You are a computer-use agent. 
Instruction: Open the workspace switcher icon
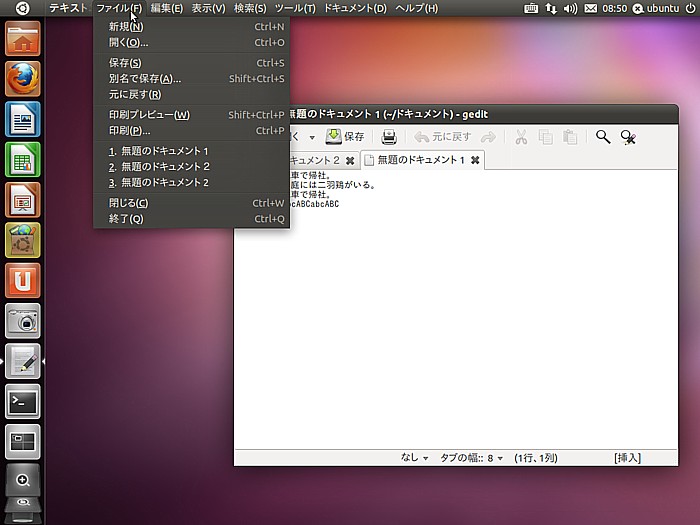(x=23, y=442)
